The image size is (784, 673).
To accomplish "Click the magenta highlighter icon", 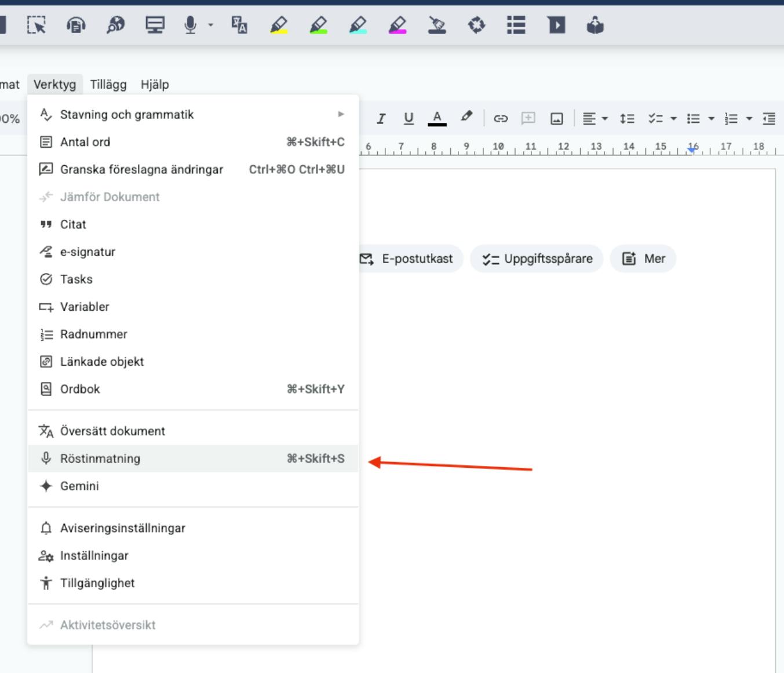I will tap(397, 25).
